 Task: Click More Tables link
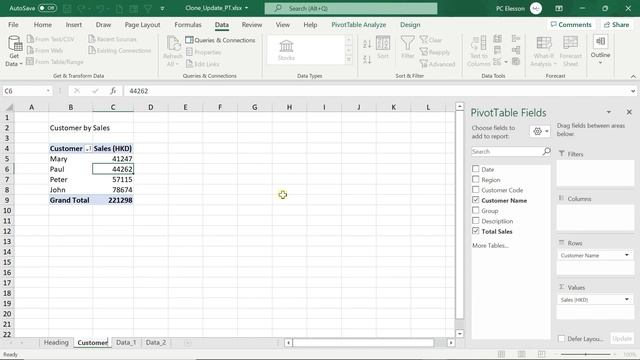tap(490, 245)
